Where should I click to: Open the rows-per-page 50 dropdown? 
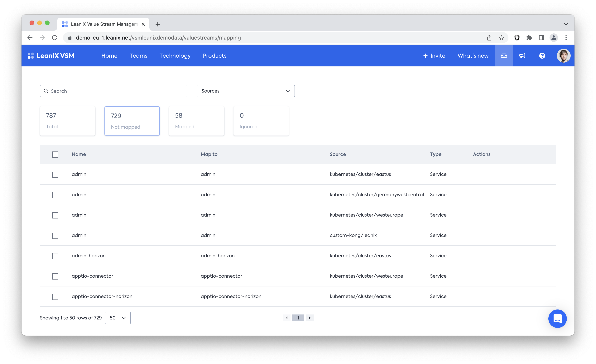118,318
